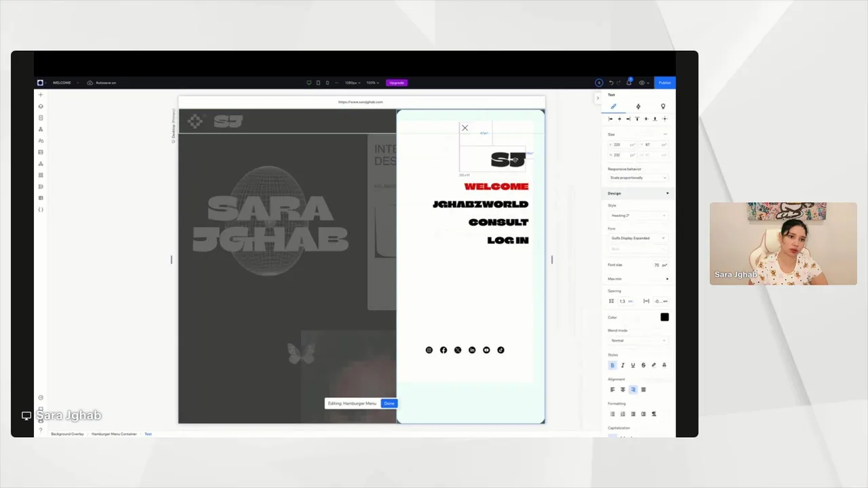This screenshot has width=868, height=488.
Task: Open the Media panel in left sidebar
Action: 41,152
